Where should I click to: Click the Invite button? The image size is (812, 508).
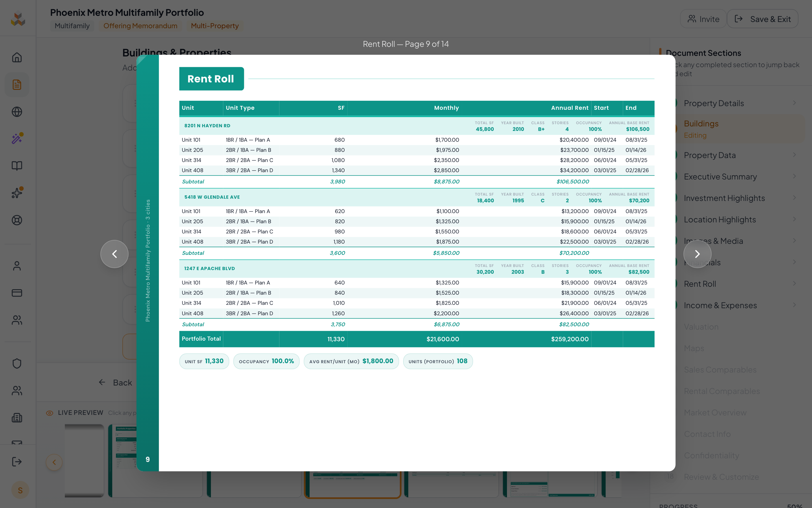point(703,19)
